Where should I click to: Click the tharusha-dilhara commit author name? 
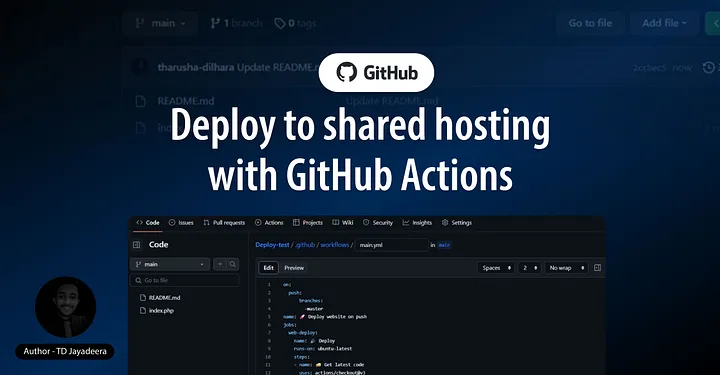[x=196, y=67]
